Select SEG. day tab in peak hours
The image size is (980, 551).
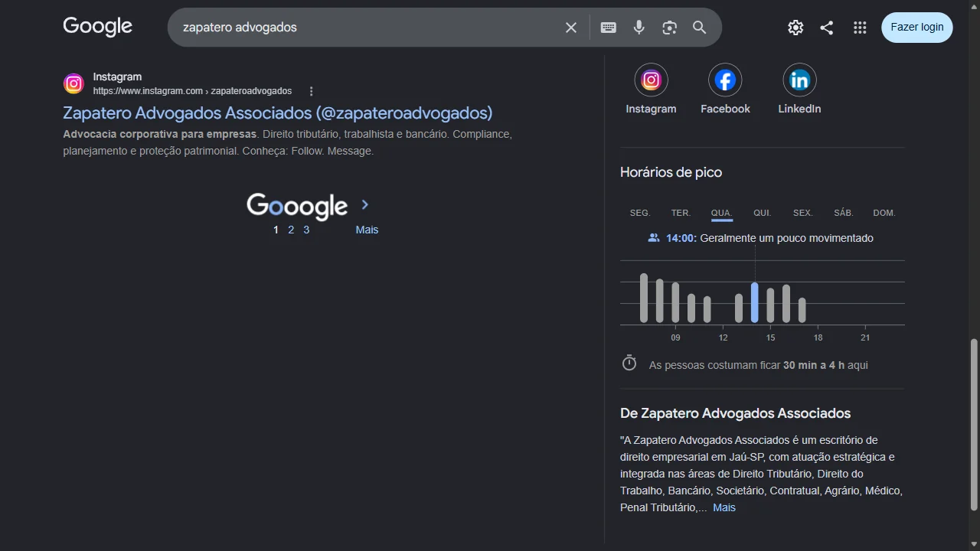pyautogui.click(x=640, y=213)
